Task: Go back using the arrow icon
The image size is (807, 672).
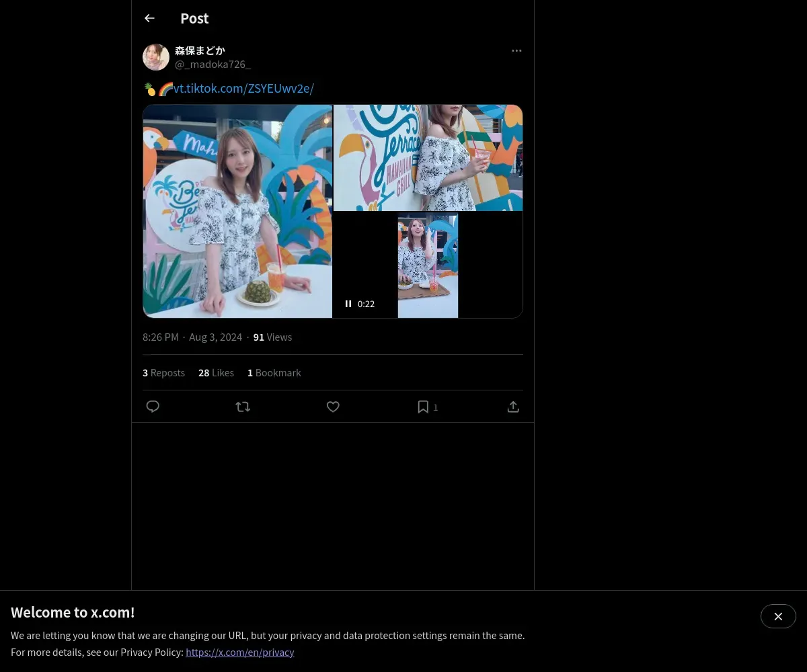Action: 149,18
